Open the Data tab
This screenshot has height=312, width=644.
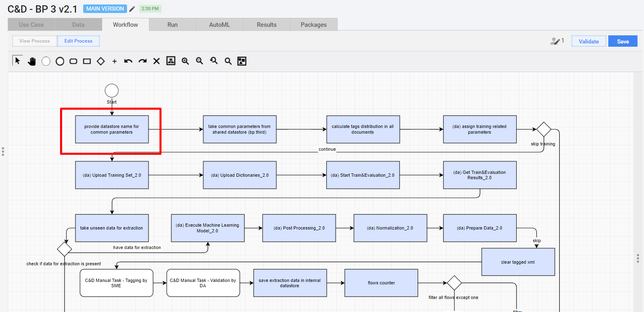tap(78, 25)
